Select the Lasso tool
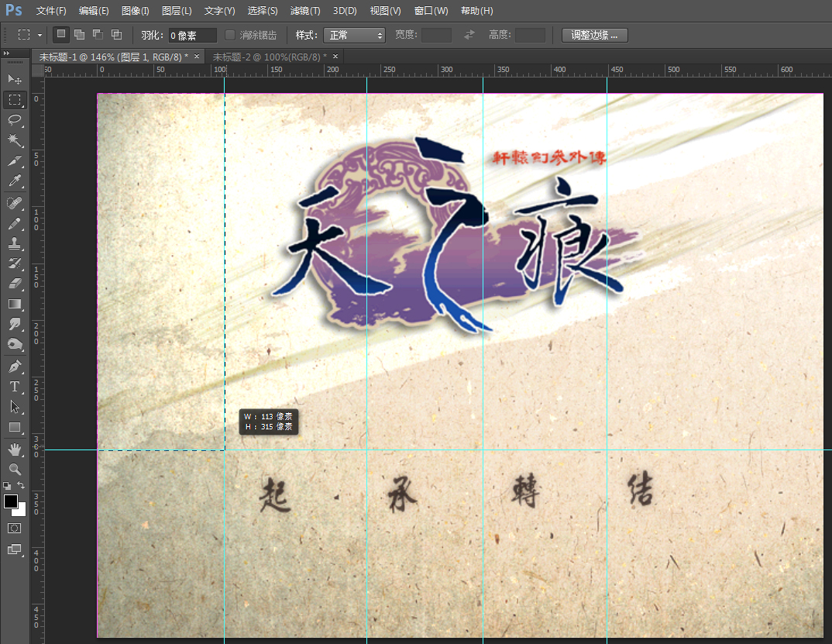Viewport: 832px width, 644px height. point(14,120)
